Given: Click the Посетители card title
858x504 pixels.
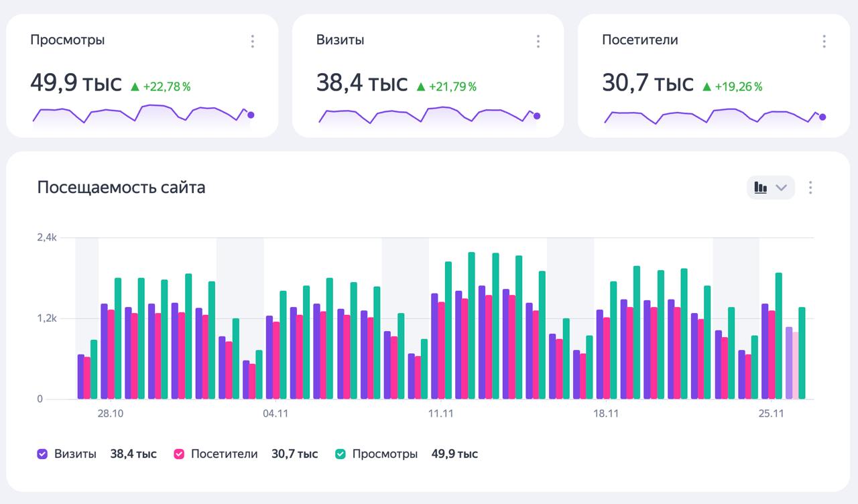Looking at the screenshot, I should click(x=640, y=40).
